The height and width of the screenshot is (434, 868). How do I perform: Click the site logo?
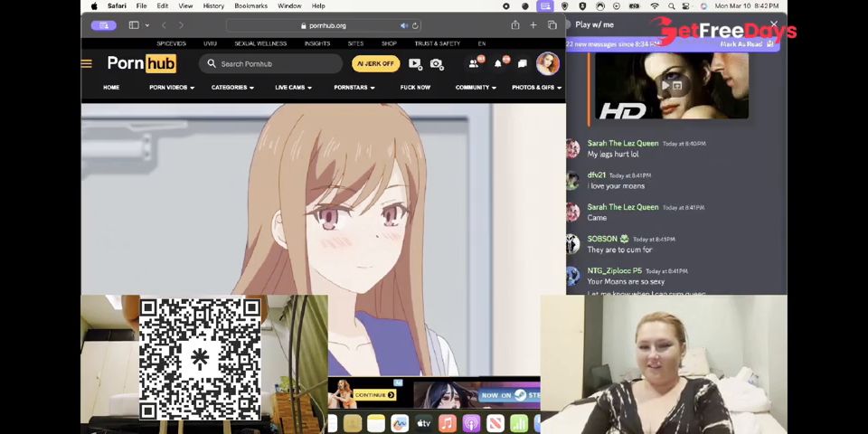pos(142,63)
